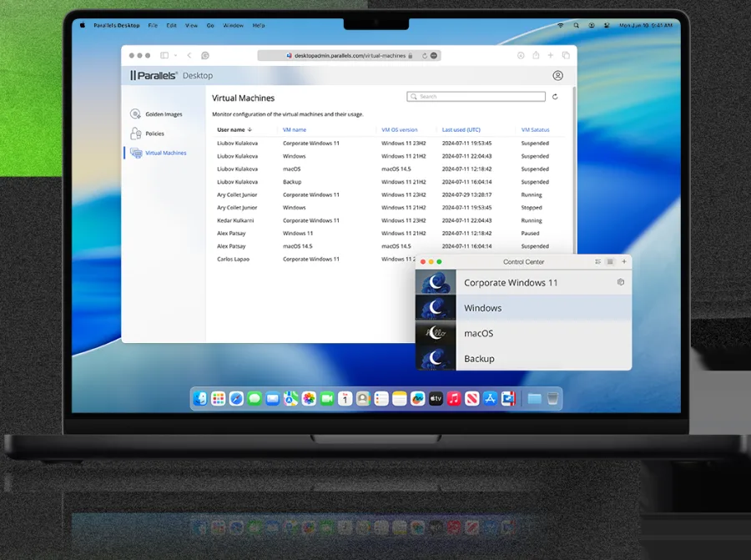Image resolution: width=751 pixels, height=560 pixels.
Task: Open Maps from the Dock
Action: pos(290,399)
